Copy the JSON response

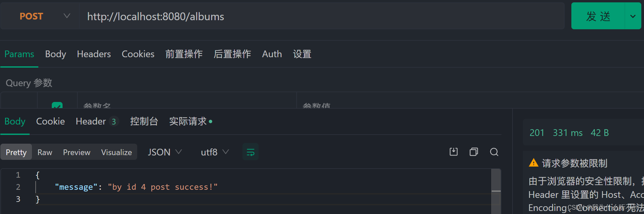coord(473,152)
